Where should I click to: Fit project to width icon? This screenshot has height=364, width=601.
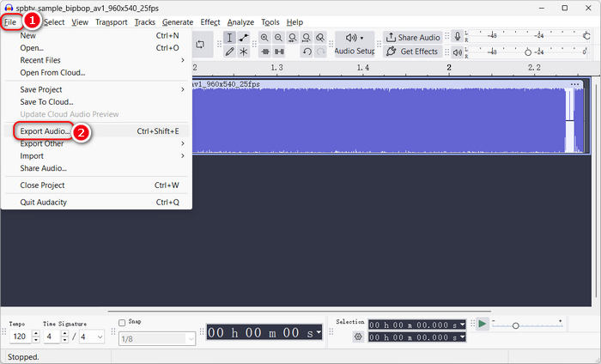307,38
